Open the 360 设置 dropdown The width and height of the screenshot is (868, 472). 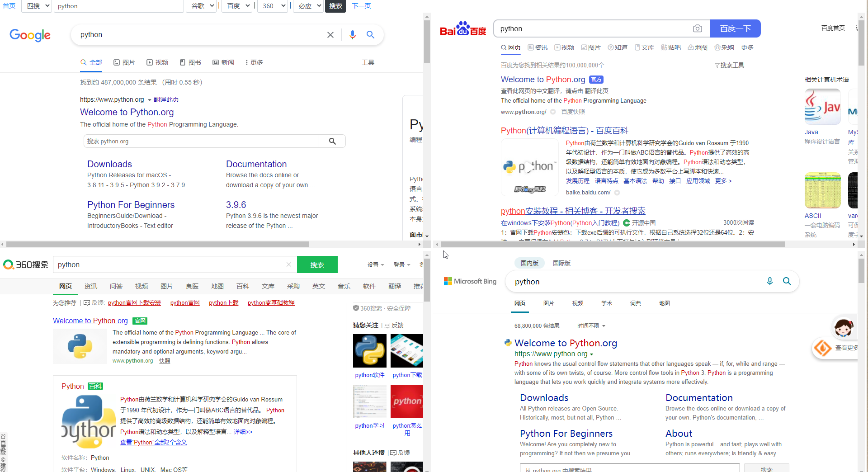click(376, 264)
